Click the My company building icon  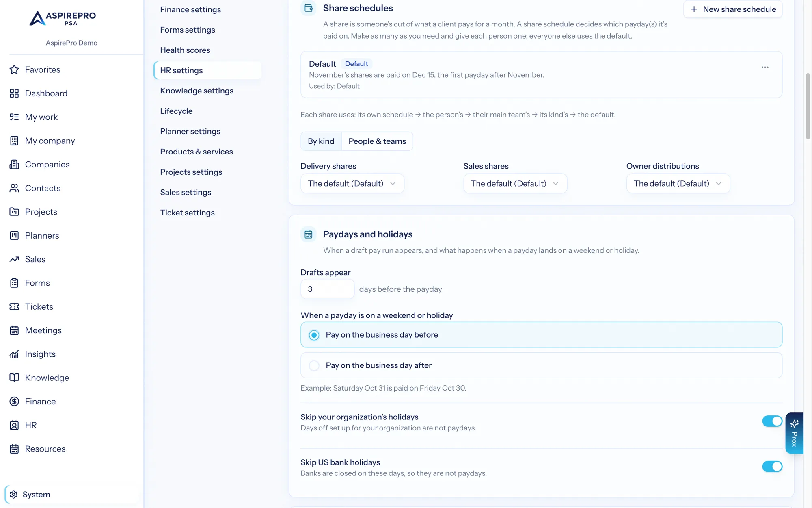(x=14, y=141)
